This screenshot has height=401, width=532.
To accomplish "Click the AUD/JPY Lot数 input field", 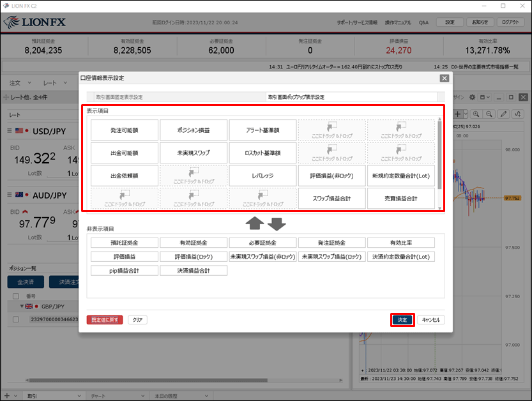I will tap(63, 238).
